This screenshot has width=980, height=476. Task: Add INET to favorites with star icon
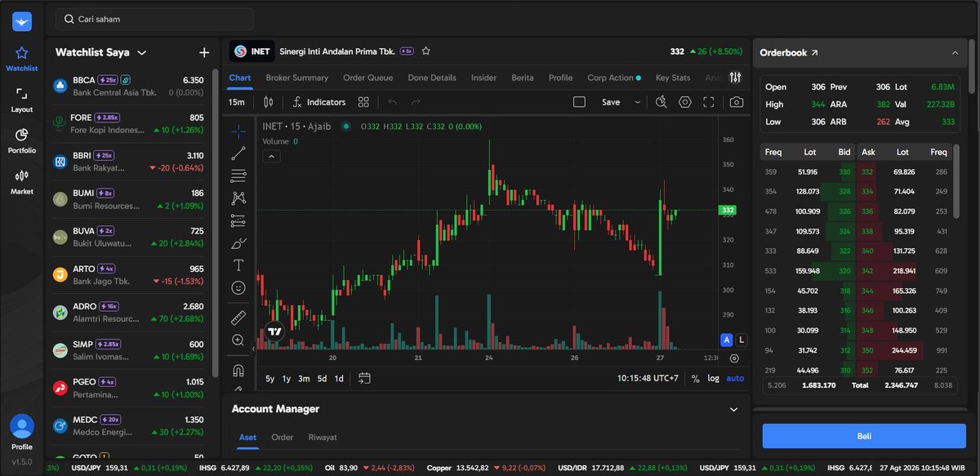click(x=425, y=51)
